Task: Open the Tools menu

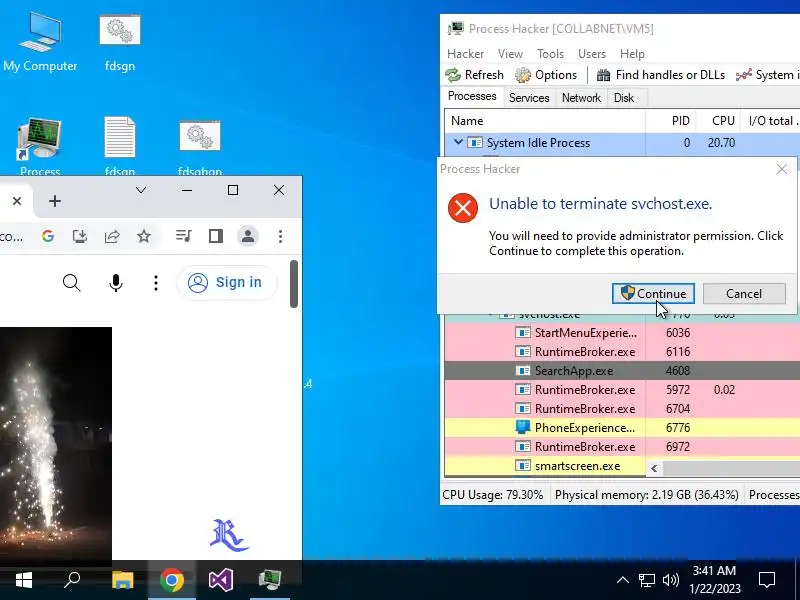Action: pyautogui.click(x=550, y=54)
